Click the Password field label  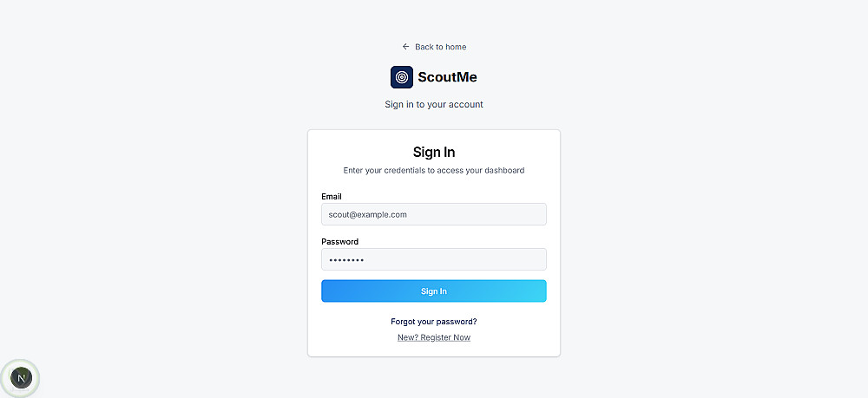point(339,242)
